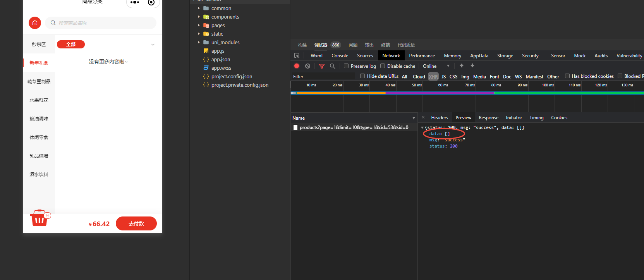This screenshot has width=644, height=280.
Task: Open the Online throttling dropdown
Action: click(x=436, y=66)
